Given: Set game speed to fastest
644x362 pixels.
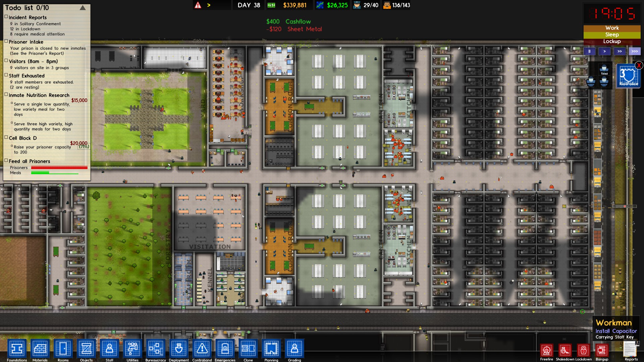Looking at the screenshot, I should coord(635,51).
